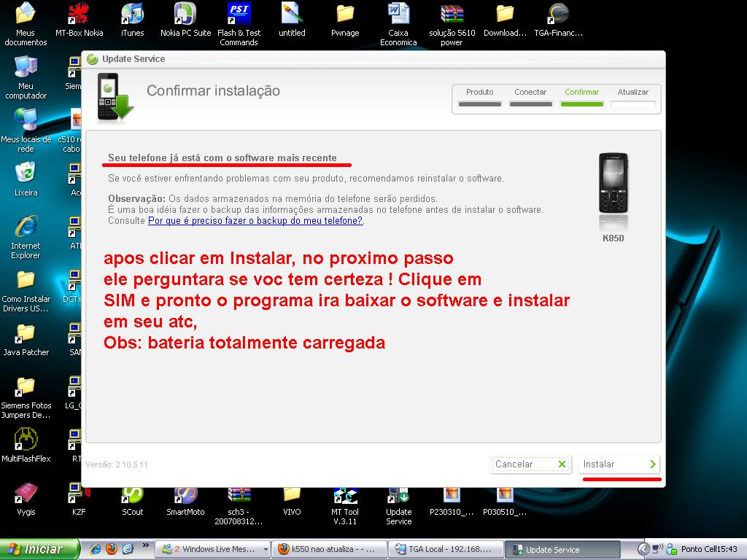Launch Firefox from the quick launch bar
Viewport: 747px width, 560px height.
tap(112, 549)
